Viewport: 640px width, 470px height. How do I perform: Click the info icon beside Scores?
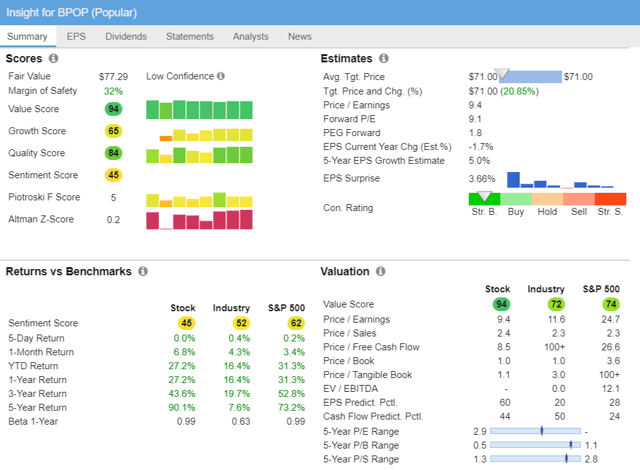pyautogui.click(x=53, y=58)
